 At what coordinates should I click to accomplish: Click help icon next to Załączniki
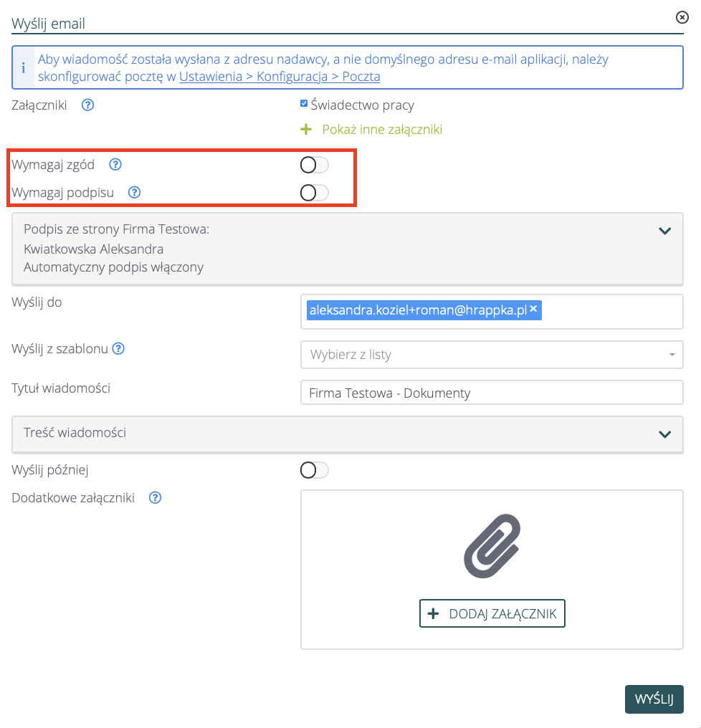[87, 105]
